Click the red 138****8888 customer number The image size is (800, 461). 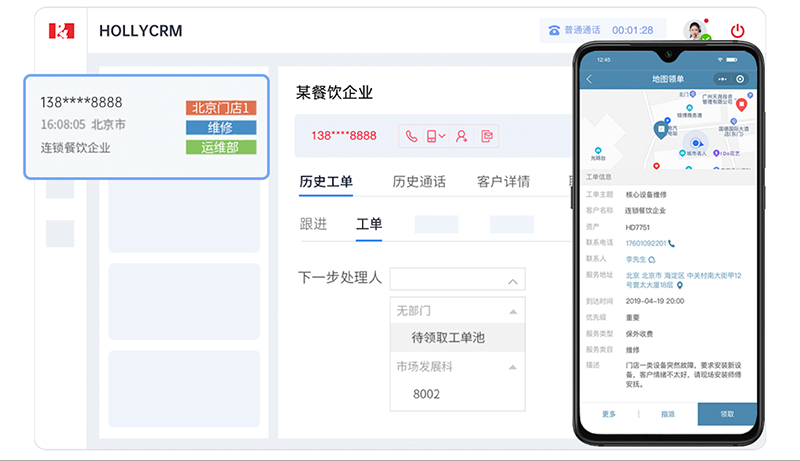pyautogui.click(x=344, y=136)
